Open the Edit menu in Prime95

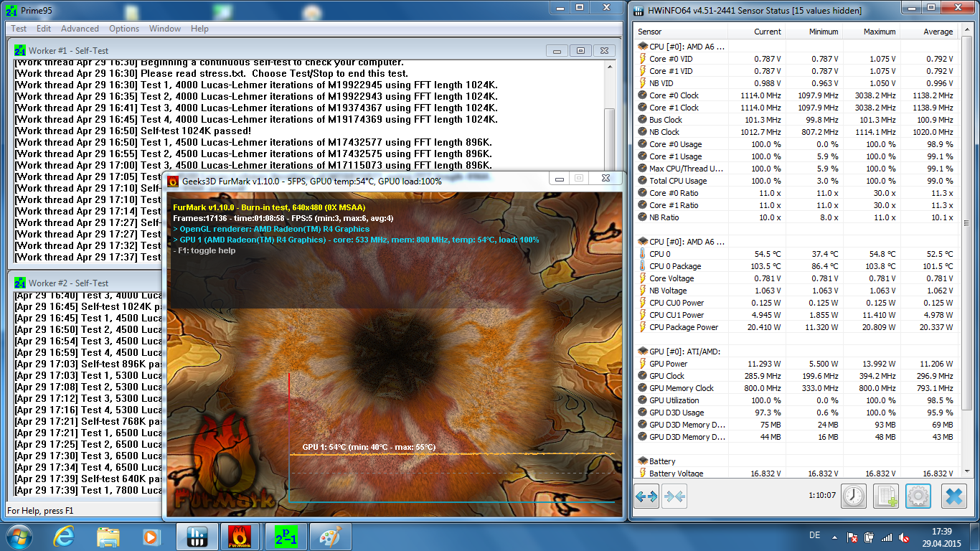pyautogui.click(x=44, y=29)
